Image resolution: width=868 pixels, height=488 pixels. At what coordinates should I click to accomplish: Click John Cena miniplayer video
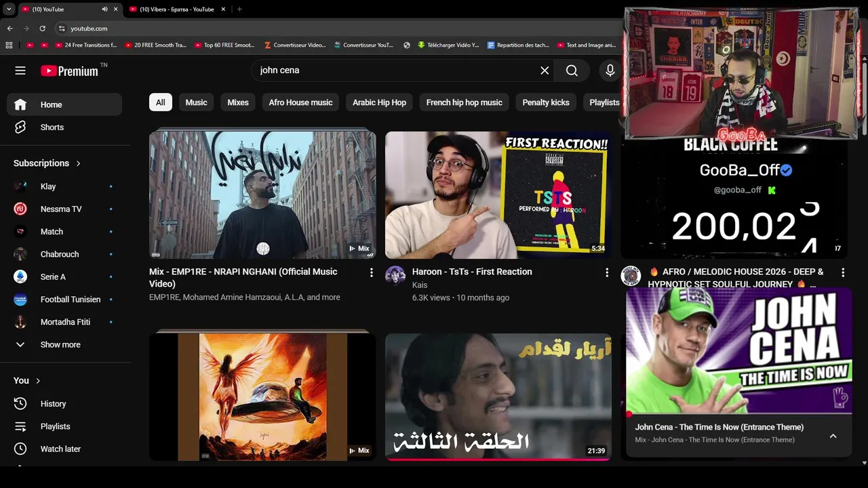tap(738, 351)
